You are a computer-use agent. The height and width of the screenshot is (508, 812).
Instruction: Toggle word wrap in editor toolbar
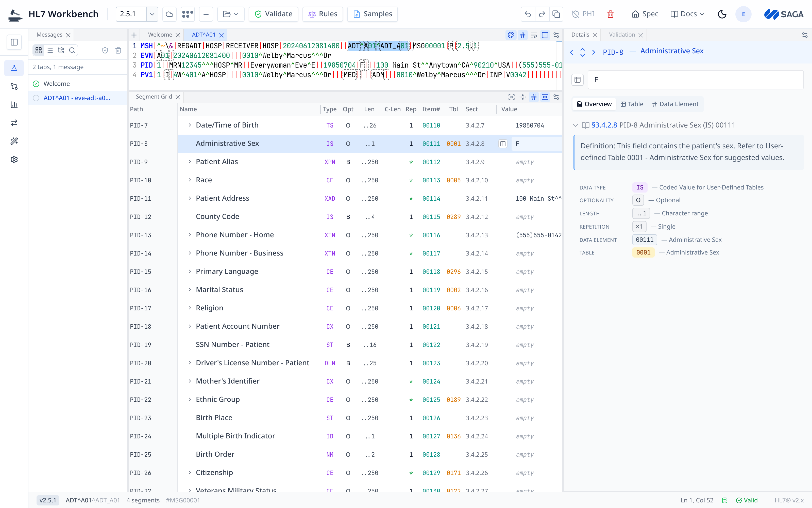click(533, 35)
